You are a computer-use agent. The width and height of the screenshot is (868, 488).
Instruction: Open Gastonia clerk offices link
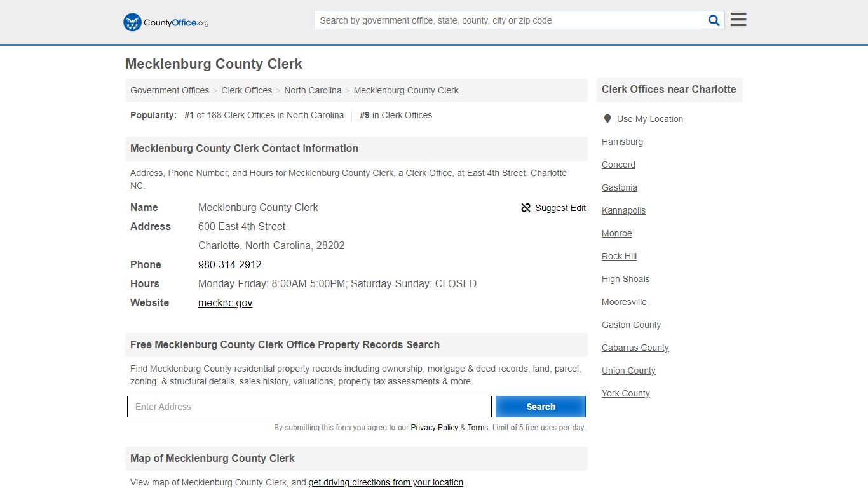click(620, 187)
